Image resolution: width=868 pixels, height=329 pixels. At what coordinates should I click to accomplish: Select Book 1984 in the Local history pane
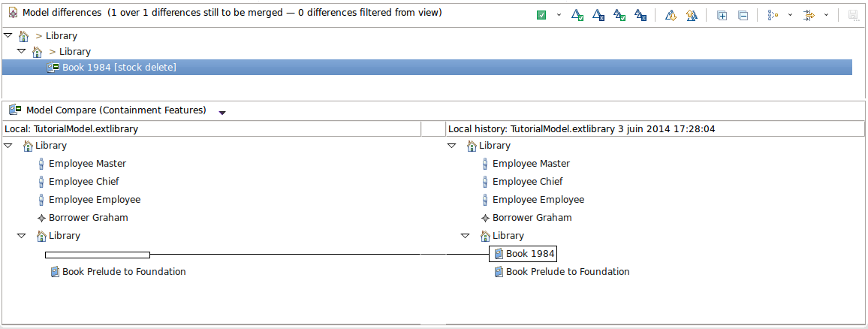tap(529, 254)
